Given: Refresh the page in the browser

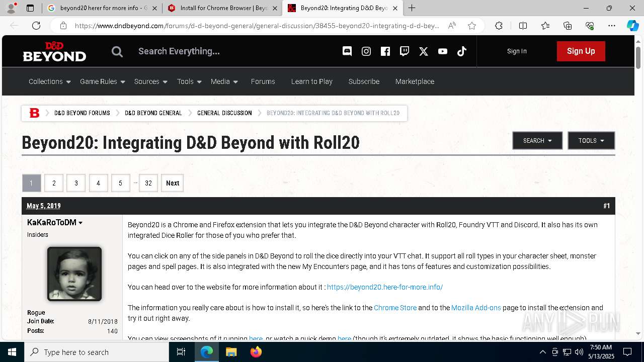Looking at the screenshot, I should click(36, 26).
